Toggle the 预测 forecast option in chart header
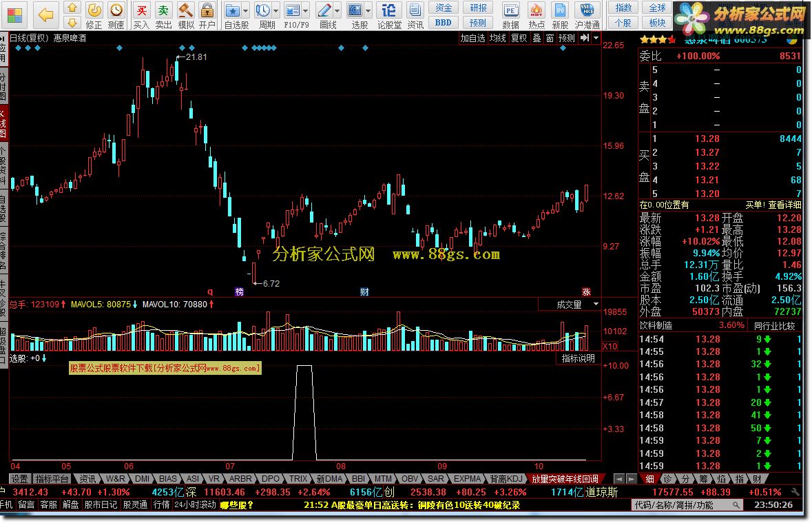This screenshot has width=812, height=523. point(567,38)
